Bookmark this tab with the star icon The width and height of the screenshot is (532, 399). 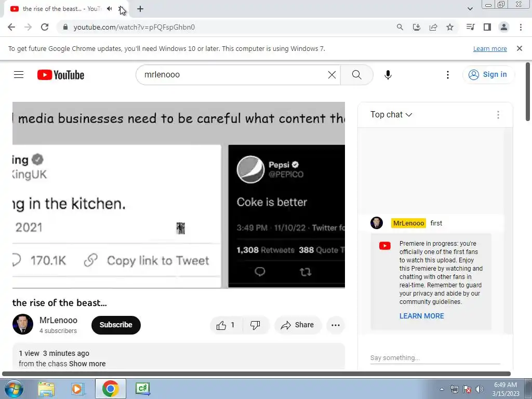point(450,27)
